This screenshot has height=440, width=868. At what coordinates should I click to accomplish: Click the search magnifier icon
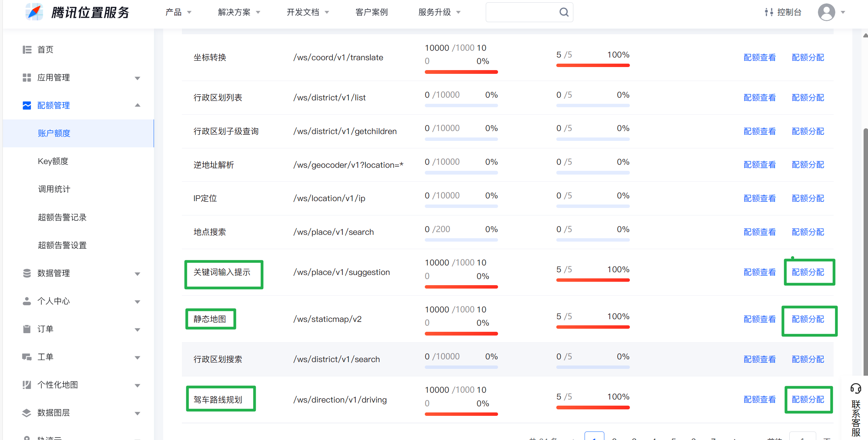coord(564,12)
